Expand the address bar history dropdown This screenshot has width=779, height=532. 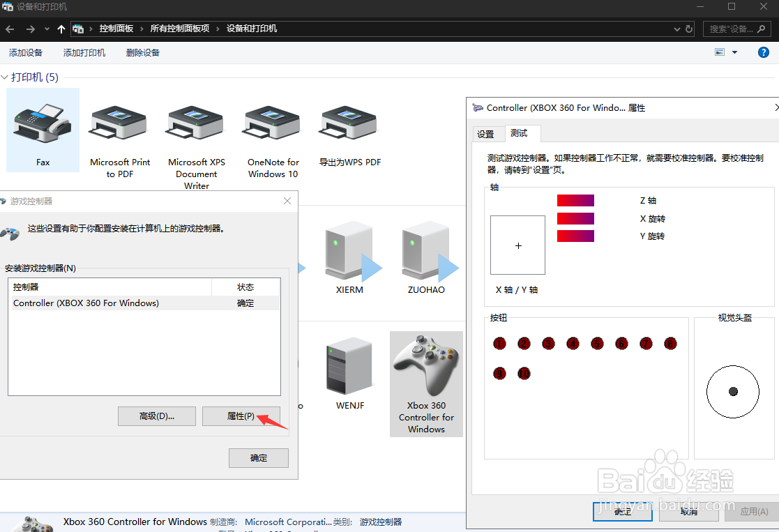tap(676, 29)
